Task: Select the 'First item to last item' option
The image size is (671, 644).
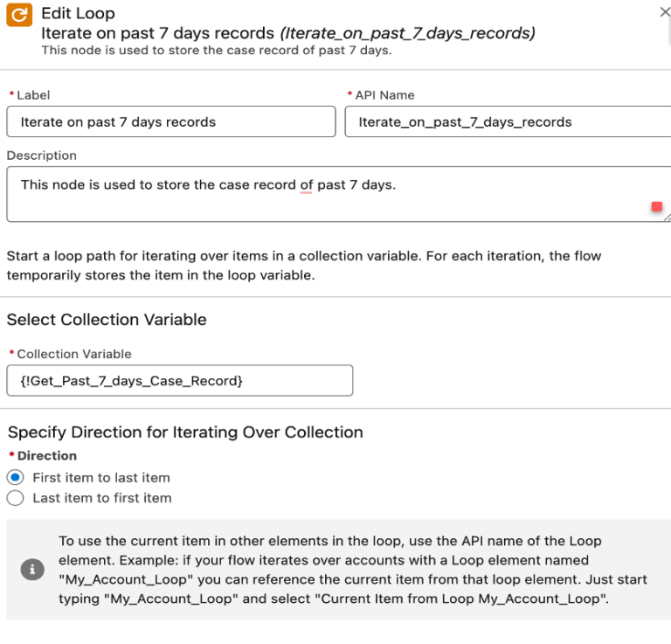Action: (x=15, y=478)
